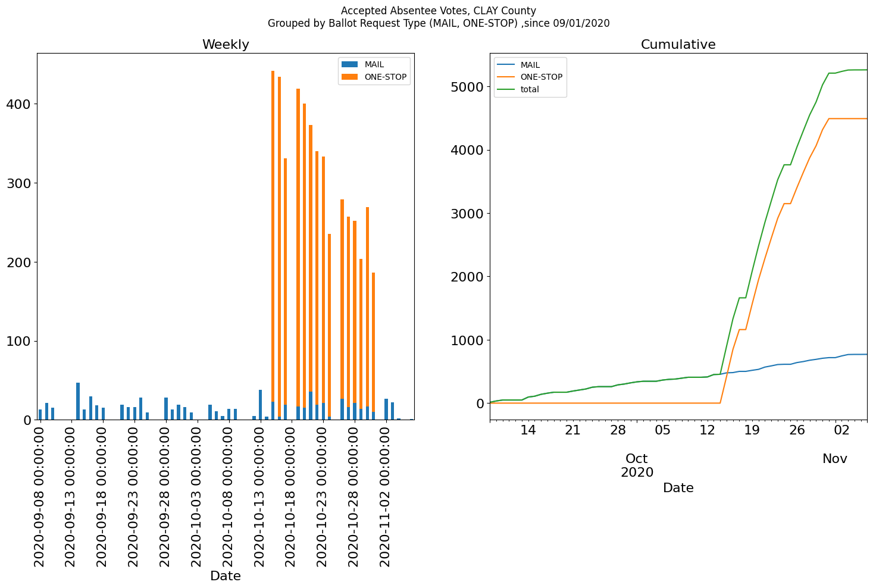Click the 'Date' label under Cumulative chart
The width and height of the screenshot is (873, 588).
click(x=678, y=488)
